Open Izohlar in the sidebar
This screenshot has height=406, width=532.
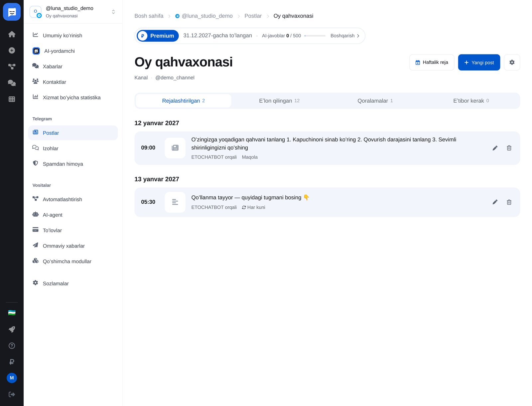[x=73, y=149]
